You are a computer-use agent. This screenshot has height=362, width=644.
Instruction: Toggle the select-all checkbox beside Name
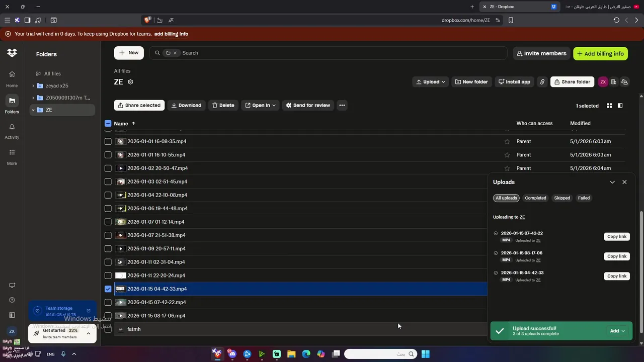click(x=108, y=123)
